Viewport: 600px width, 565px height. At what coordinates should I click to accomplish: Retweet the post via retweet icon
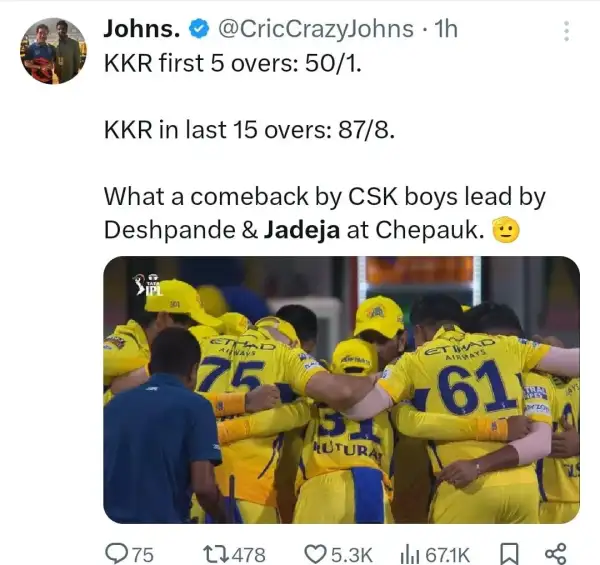coord(217,554)
